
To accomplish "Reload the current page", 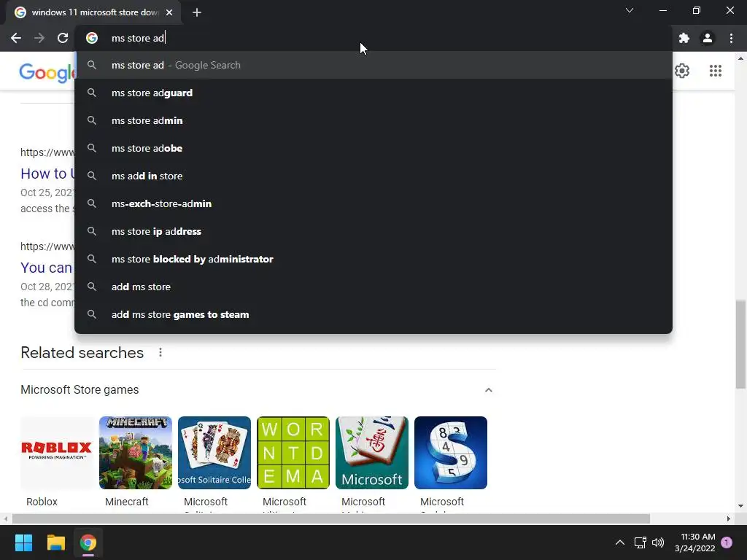I will [63, 38].
